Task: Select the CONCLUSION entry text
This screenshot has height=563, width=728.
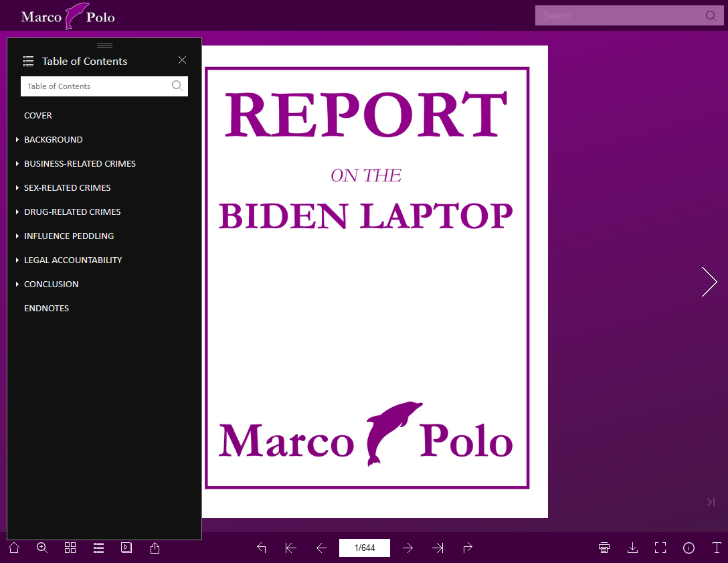Action: (51, 285)
